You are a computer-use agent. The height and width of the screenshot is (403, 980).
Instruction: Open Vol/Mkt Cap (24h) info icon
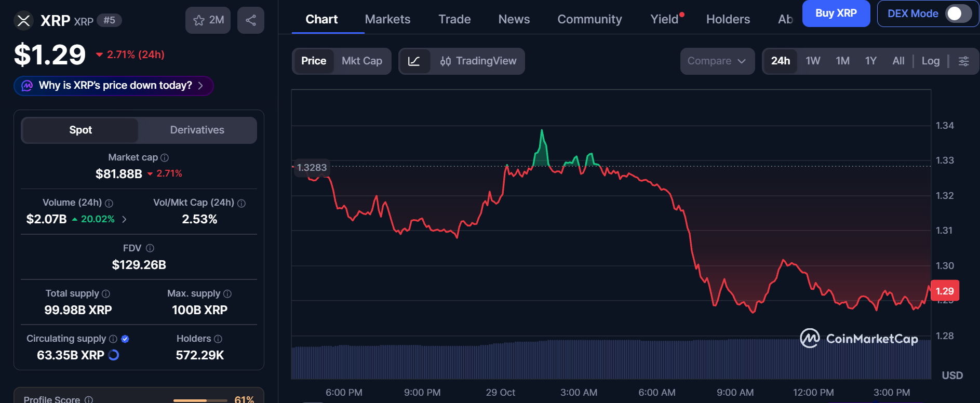pyautogui.click(x=241, y=203)
